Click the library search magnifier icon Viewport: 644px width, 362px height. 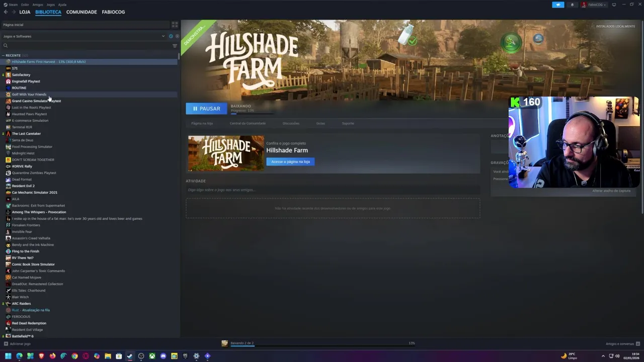(6, 46)
